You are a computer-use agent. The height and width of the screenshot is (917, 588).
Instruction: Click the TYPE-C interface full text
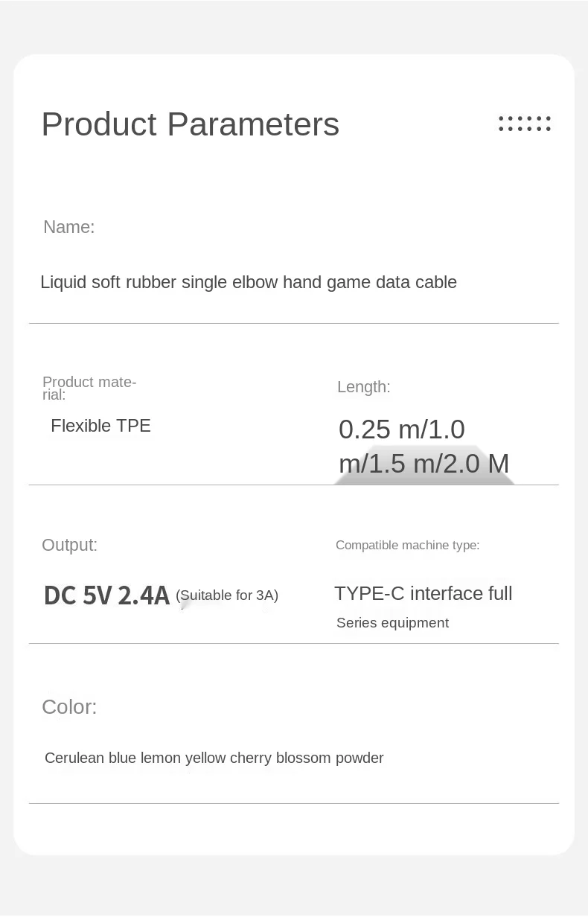point(423,593)
